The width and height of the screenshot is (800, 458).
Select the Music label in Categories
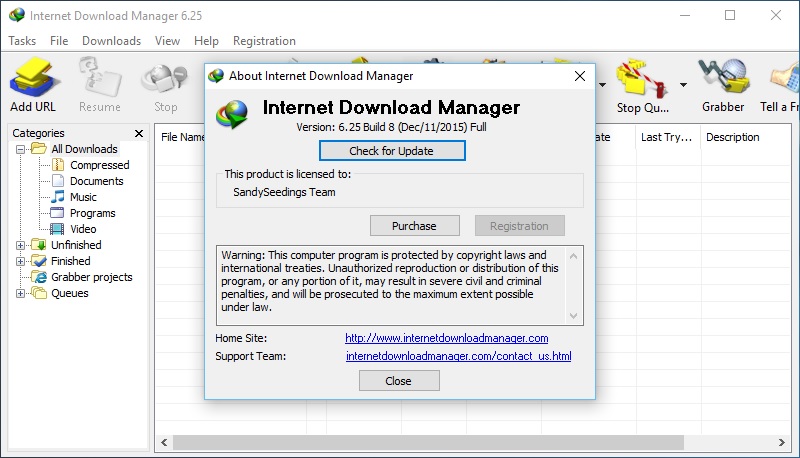pos(83,197)
